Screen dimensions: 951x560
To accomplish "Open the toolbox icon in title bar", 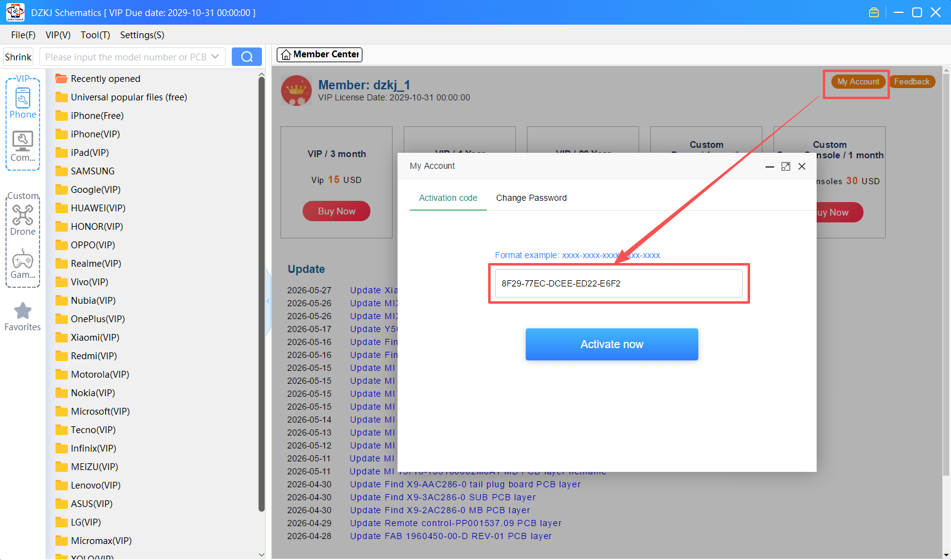I will (874, 12).
